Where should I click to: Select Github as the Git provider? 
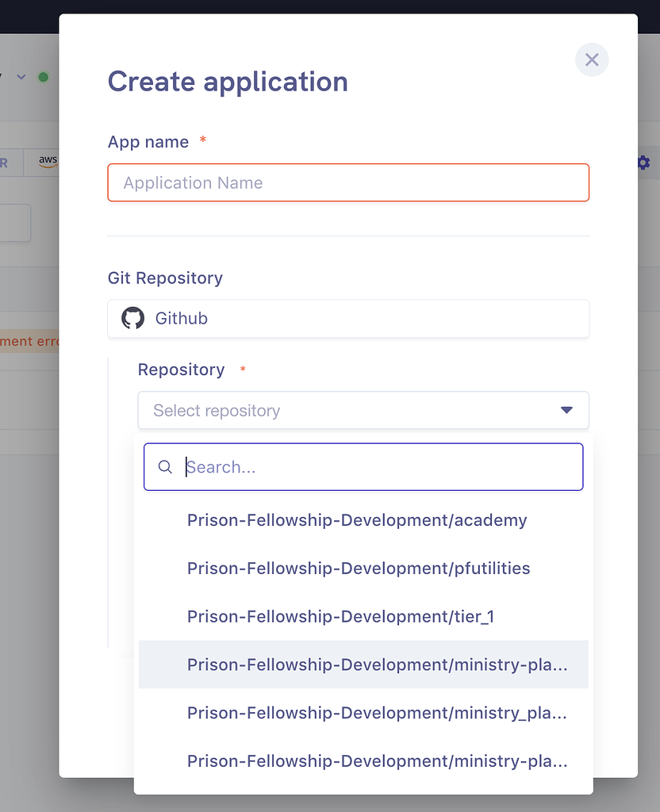coord(348,319)
